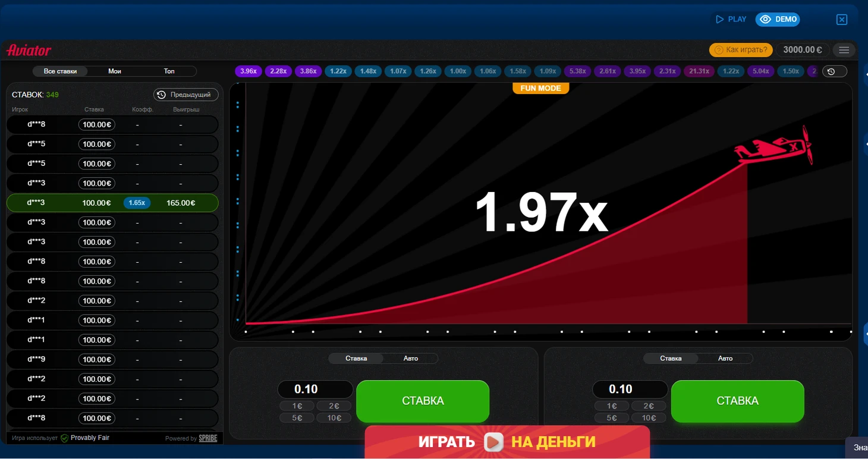Open the hamburger menu icon
The width and height of the screenshot is (868, 459).
(x=844, y=50)
